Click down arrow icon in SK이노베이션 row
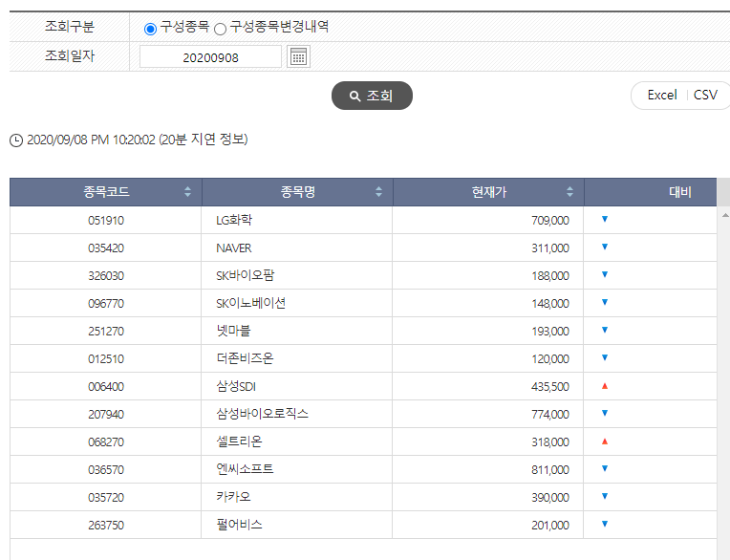Viewport: 730px width, 560px height. pos(605,302)
